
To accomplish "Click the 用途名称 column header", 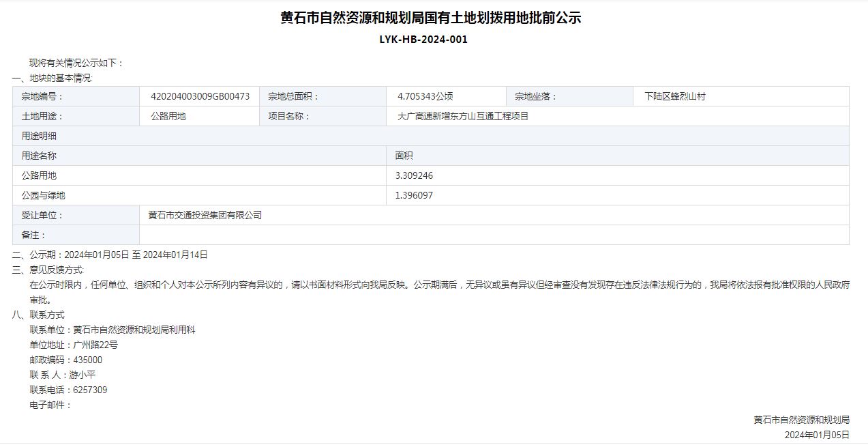I will (39, 156).
